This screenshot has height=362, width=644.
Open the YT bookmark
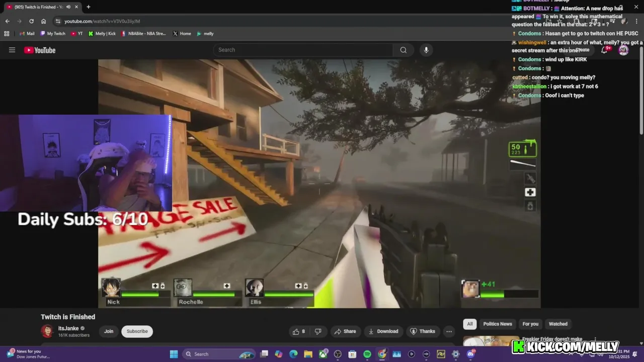76,34
